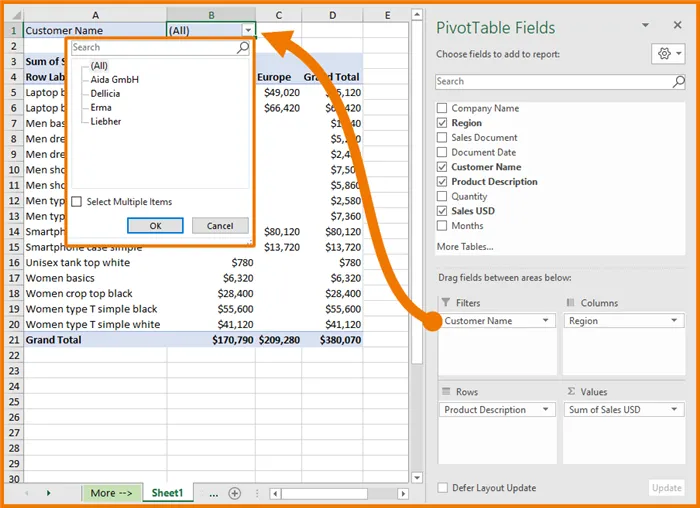Screen dimensions: 700x508
Task: Open Sum of Sales USD dropdown
Action: [x=675, y=410]
